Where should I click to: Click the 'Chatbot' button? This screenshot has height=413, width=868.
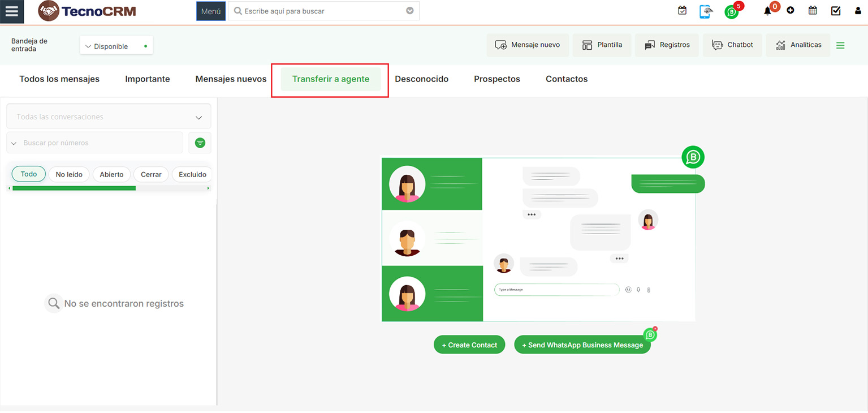tap(732, 45)
